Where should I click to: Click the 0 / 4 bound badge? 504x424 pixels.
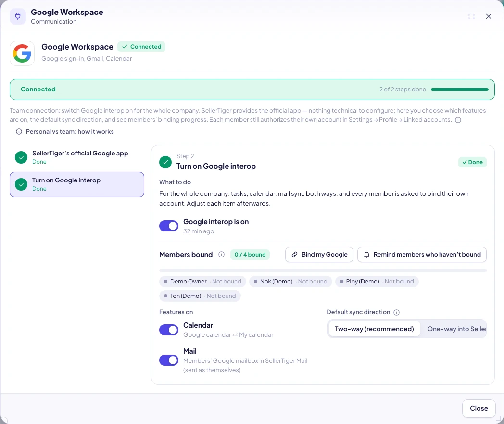[250, 255]
